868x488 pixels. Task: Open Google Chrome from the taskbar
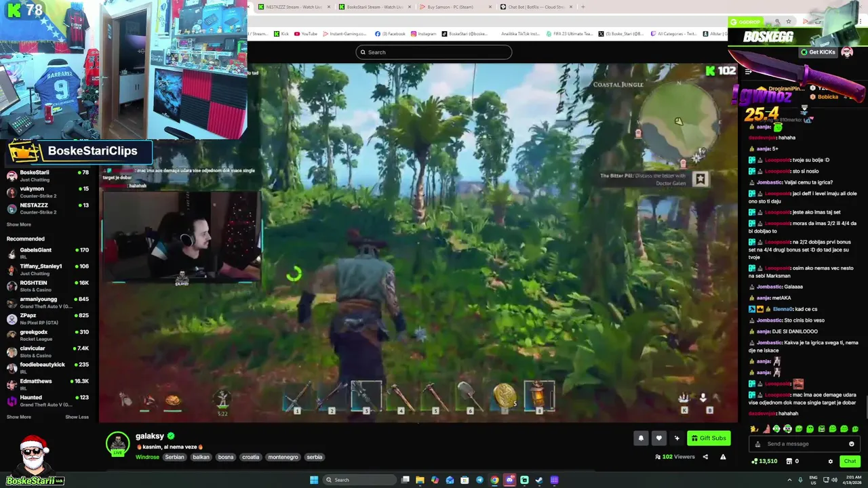point(494,480)
